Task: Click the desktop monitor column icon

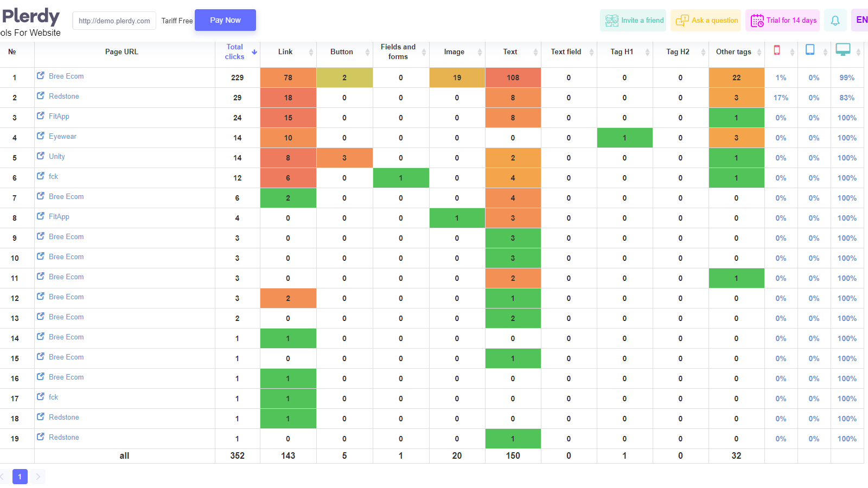Action: (x=843, y=50)
